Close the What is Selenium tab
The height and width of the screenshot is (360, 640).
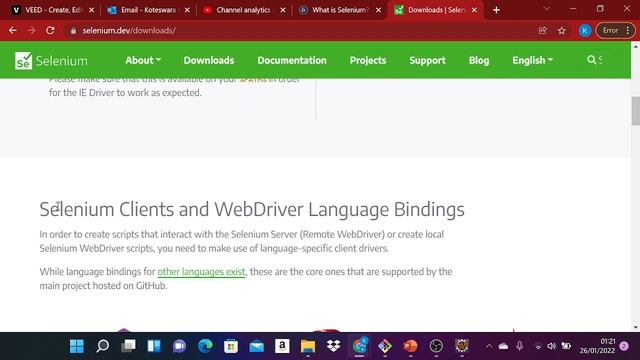(x=378, y=10)
